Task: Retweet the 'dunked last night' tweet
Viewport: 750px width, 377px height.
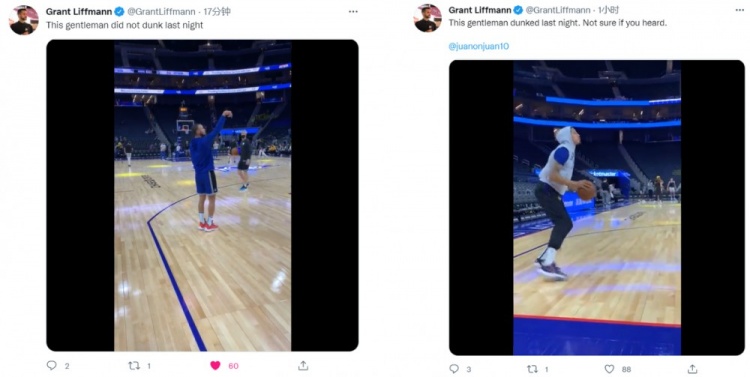Action: [x=532, y=369]
